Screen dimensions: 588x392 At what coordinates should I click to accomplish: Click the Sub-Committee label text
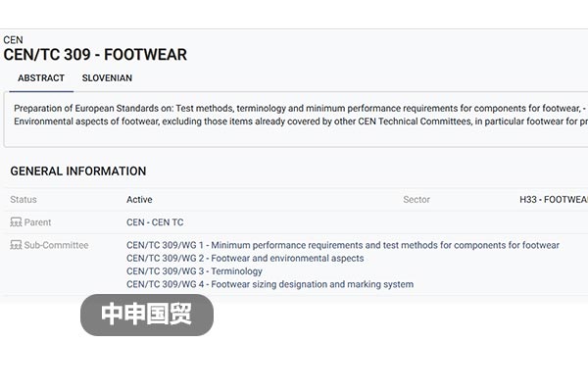click(56, 245)
